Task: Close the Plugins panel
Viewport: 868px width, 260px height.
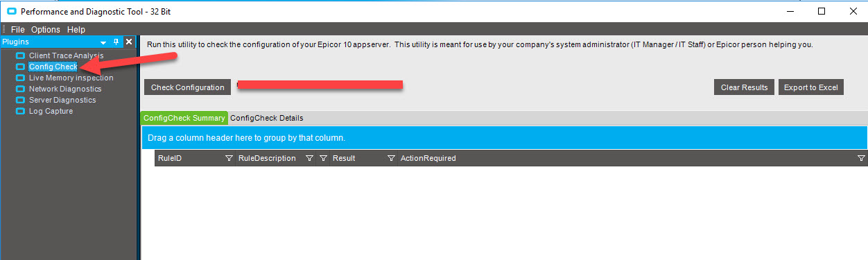Action: click(128, 42)
